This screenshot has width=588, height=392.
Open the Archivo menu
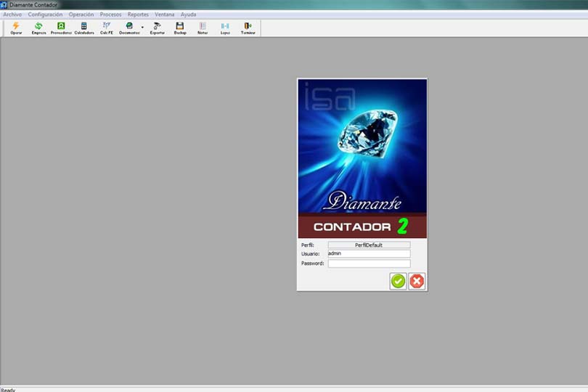(12, 15)
